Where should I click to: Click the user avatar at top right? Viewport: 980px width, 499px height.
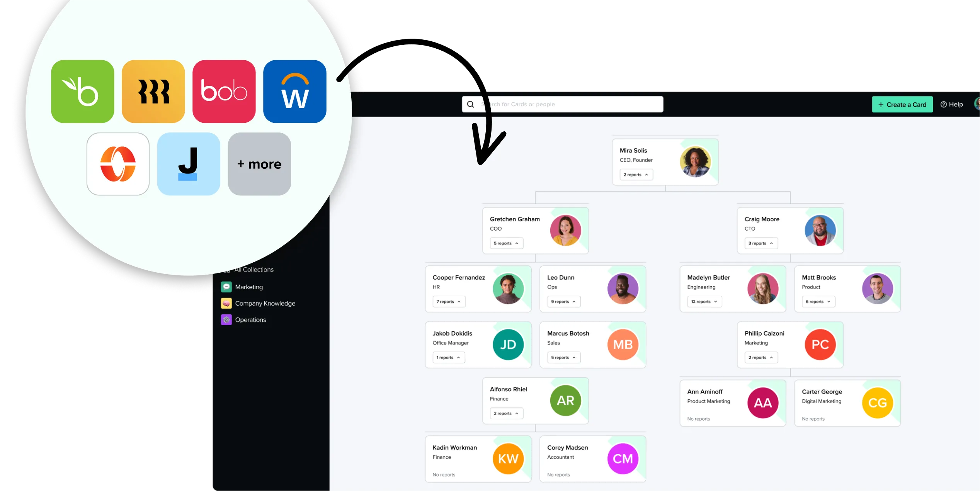pos(978,104)
